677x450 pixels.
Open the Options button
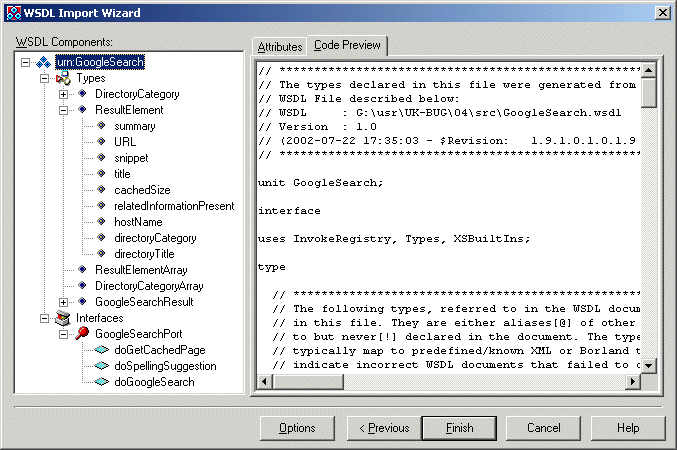click(297, 428)
